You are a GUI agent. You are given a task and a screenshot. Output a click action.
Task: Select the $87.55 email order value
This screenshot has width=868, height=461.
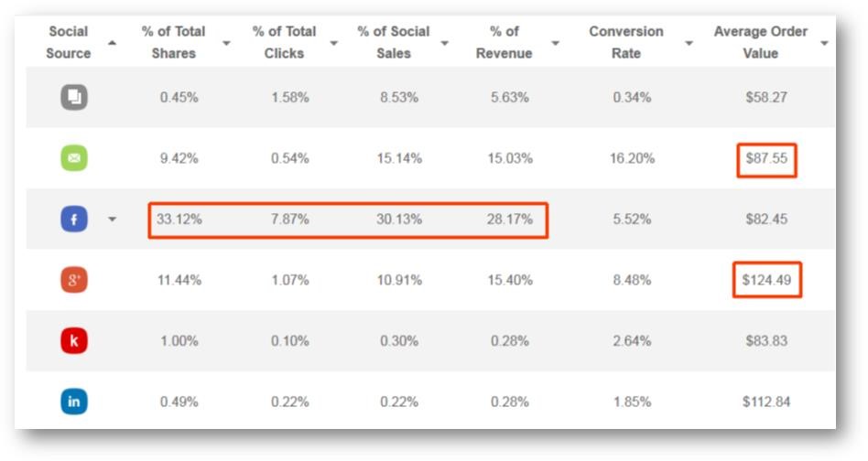coord(766,158)
